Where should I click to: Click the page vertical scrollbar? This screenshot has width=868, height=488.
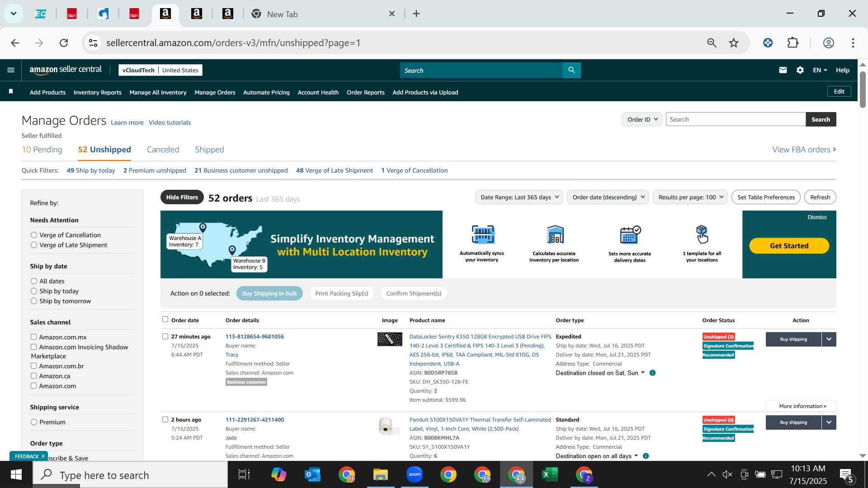pos(863,89)
